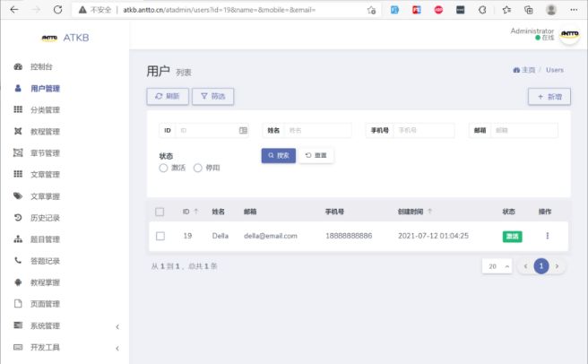Image resolution: width=588 pixels, height=364 pixels.
Task: Open ID picker icon in ID filter
Action: (x=243, y=131)
